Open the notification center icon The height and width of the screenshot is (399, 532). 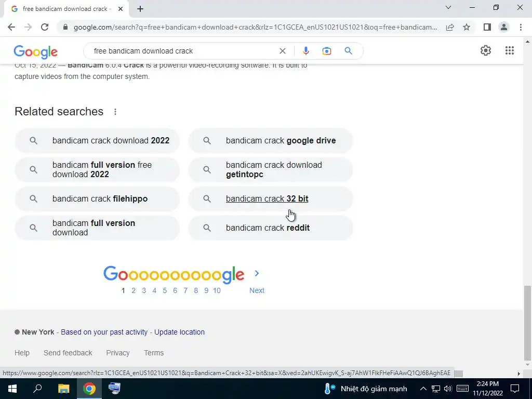(515, 389)
